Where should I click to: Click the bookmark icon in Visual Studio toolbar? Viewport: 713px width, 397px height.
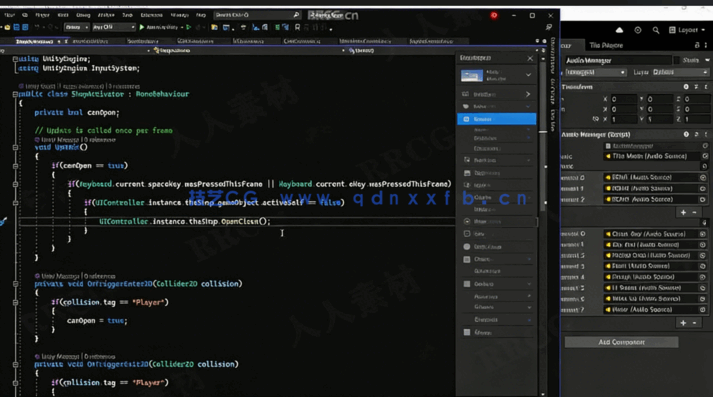(x=297, y=27)
